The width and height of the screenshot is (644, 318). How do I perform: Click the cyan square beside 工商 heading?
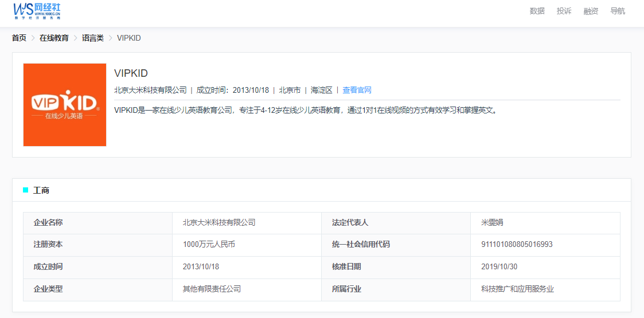click(x=25, y=190)
